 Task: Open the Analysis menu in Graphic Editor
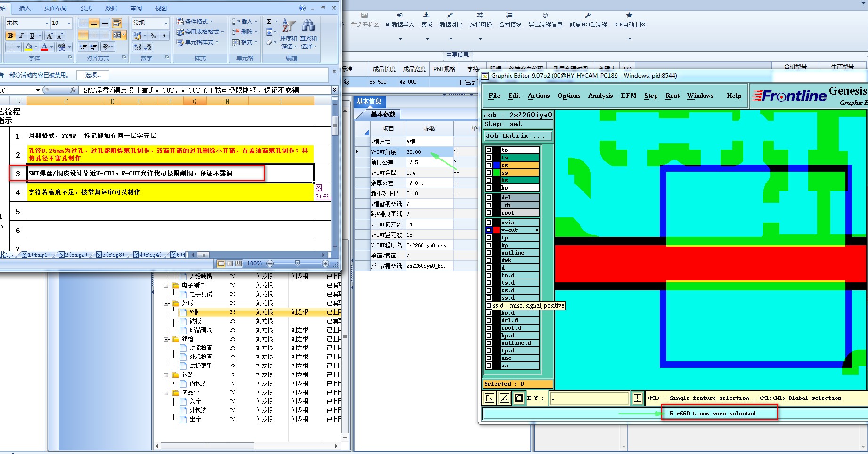[600, 96]
